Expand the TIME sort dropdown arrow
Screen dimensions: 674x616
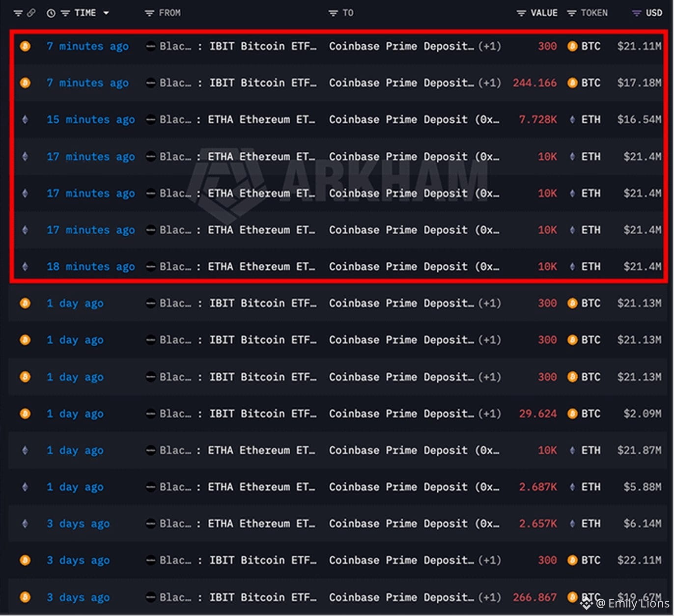point(106,13)
